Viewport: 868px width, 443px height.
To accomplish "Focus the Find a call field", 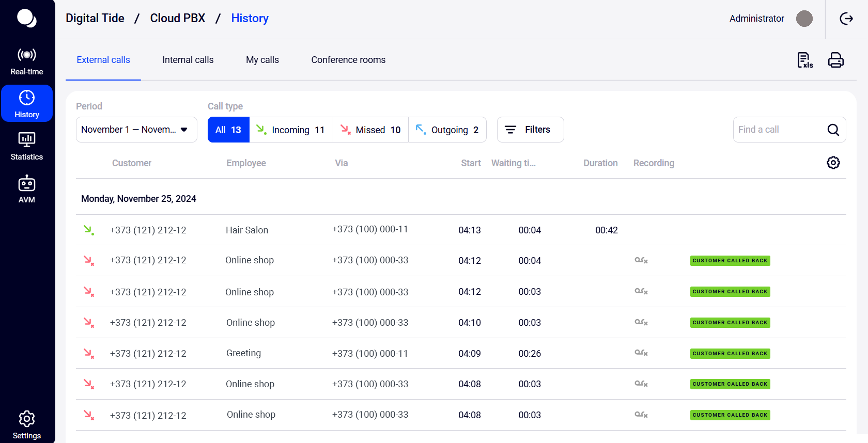I will click(x=778, y=130).
